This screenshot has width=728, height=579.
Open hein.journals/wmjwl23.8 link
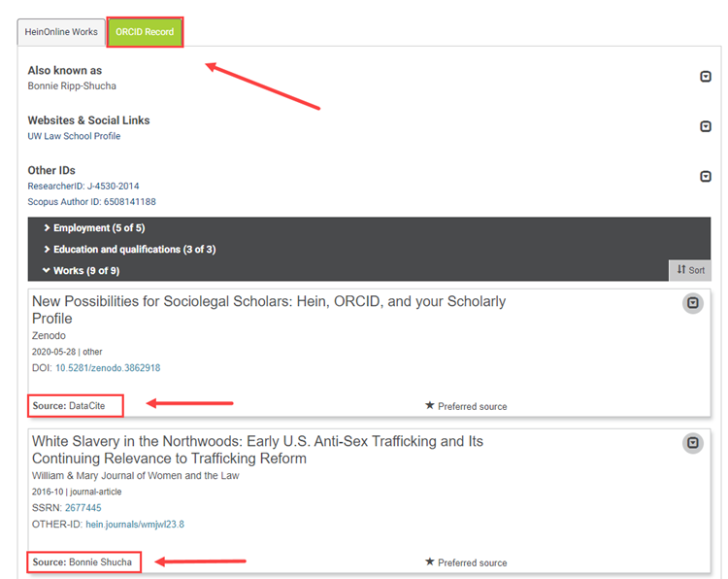coord(135,525)
